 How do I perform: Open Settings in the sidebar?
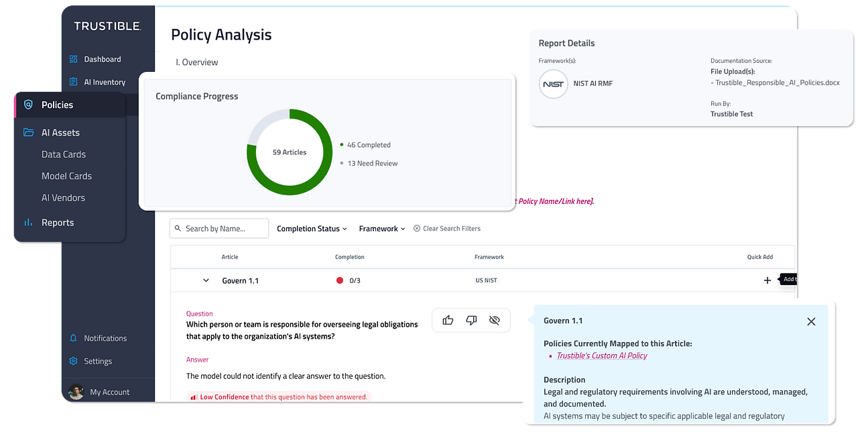click(98, 361)
